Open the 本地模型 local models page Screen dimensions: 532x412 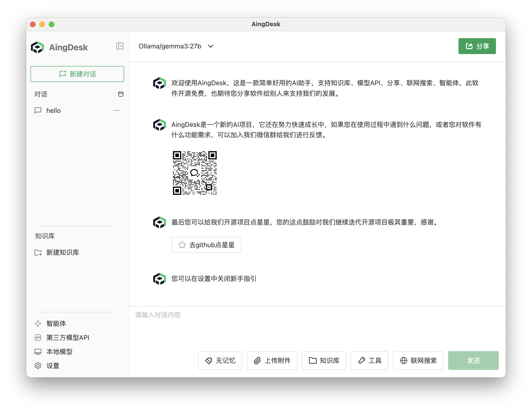59,352
